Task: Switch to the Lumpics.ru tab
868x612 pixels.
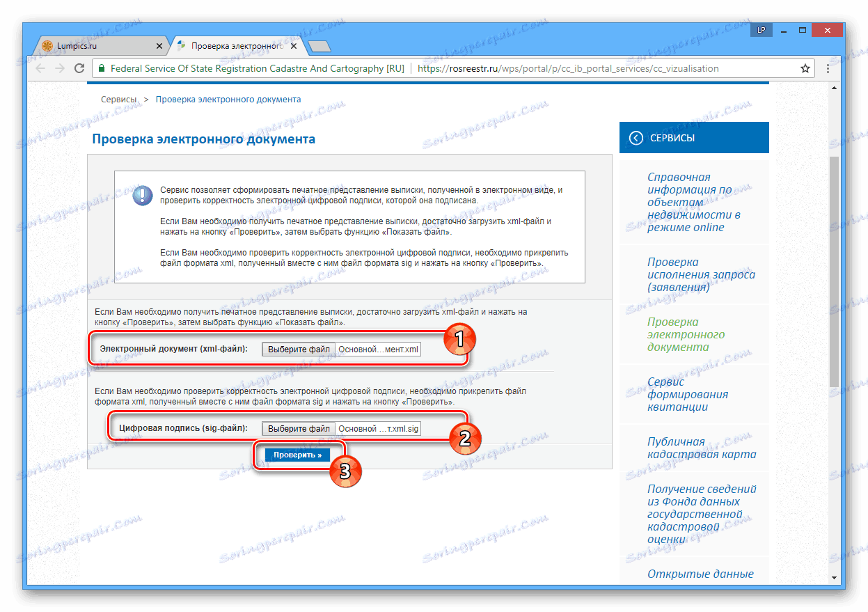Action: point(101,46)
